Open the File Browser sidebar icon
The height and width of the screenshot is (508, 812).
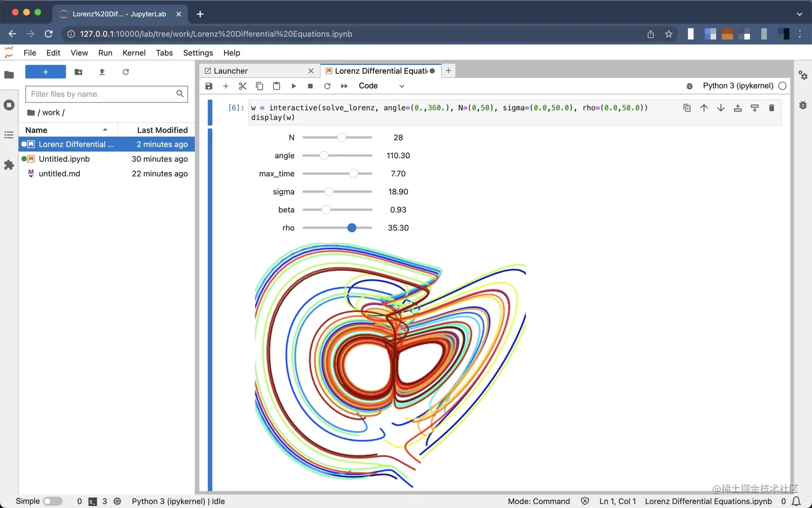pos(9,75)
